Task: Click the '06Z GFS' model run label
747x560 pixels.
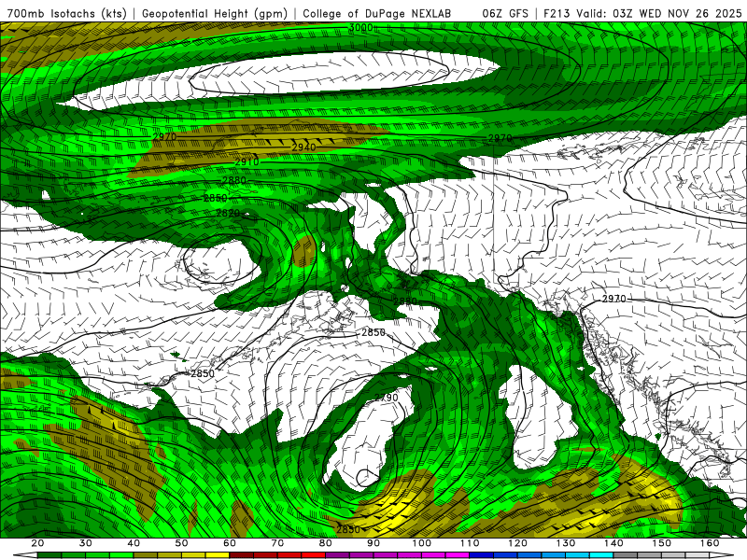Action: click(x=505, y=13)
